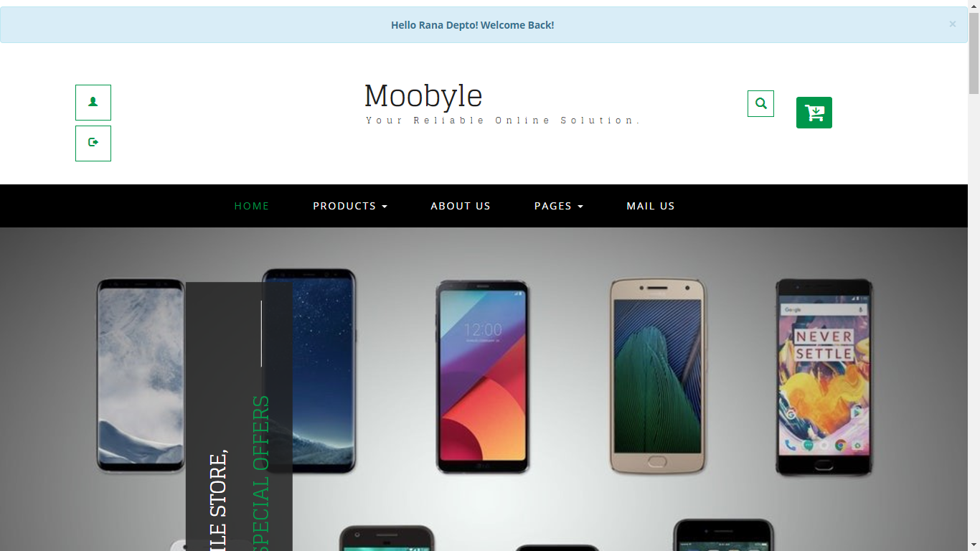
Task: Click the Never Settle OnePlus phone
Action: (824, 377)
